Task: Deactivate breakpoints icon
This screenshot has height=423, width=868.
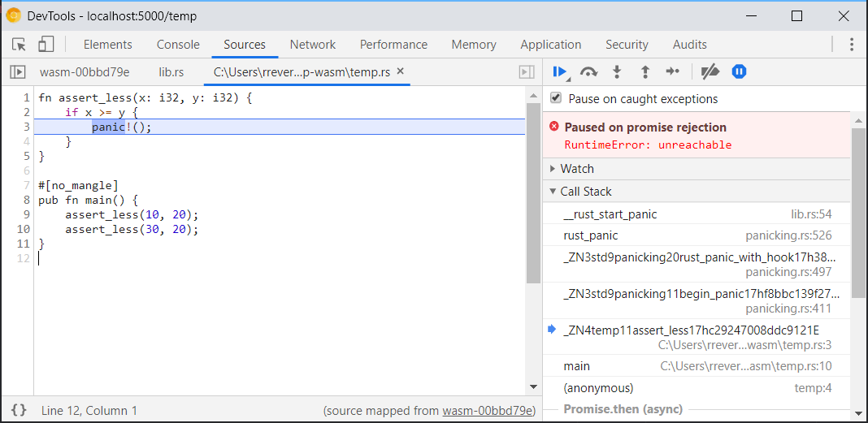Action: [710, 72]
